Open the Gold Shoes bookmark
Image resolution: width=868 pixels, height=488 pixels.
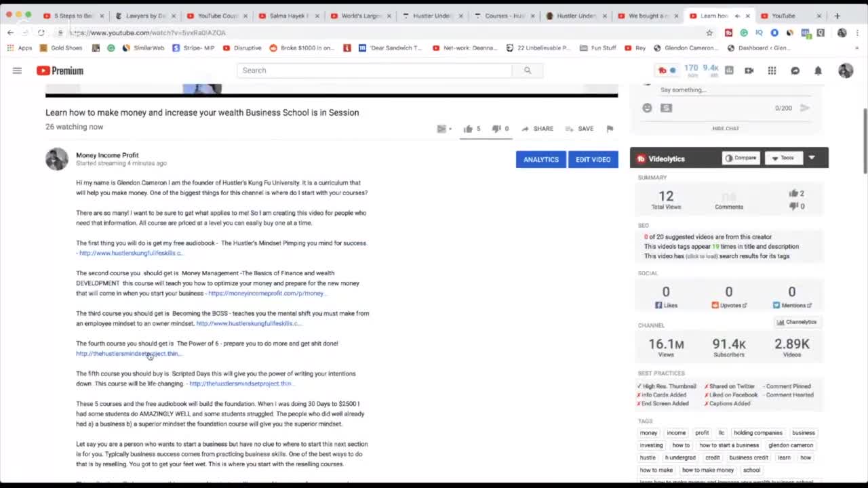tap(61, 48)
